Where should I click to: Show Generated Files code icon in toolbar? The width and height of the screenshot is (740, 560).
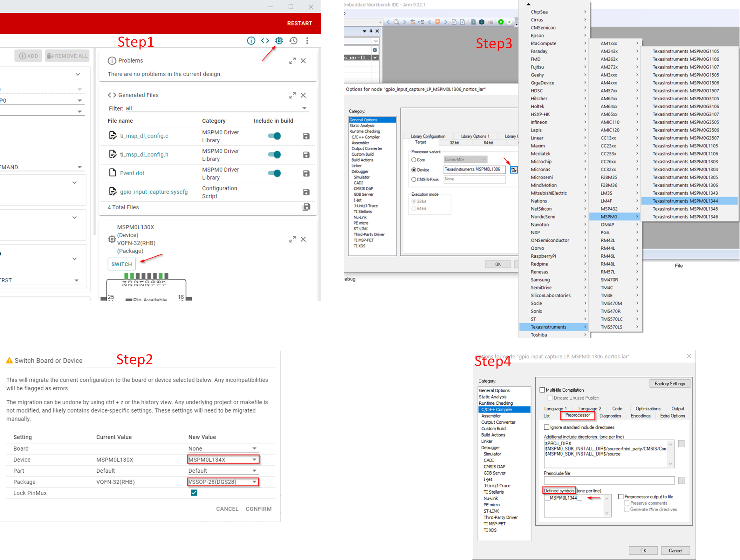(265, 41)
